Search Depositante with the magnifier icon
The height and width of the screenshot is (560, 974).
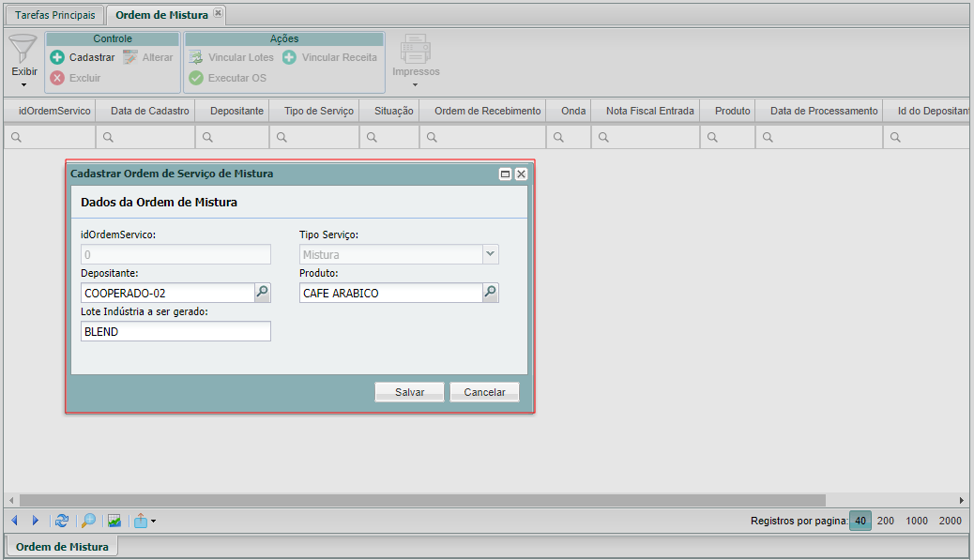coord(263,293)
